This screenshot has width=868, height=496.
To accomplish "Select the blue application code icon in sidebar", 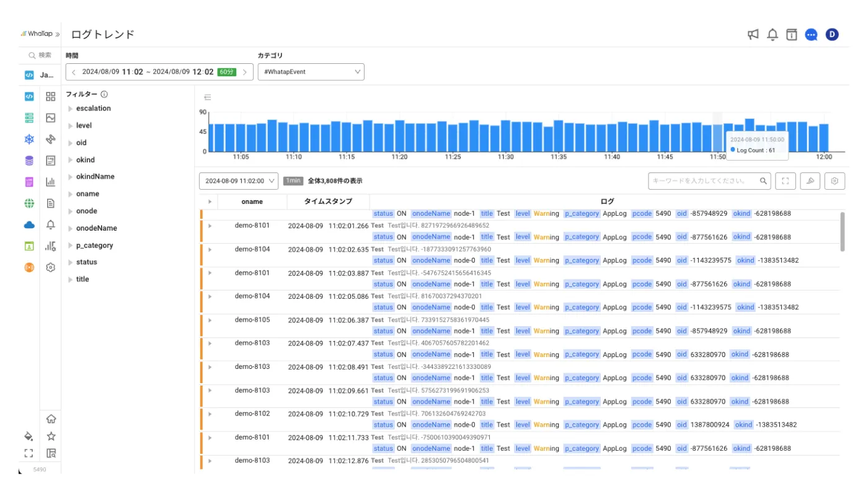I will (x=29, y=96).
